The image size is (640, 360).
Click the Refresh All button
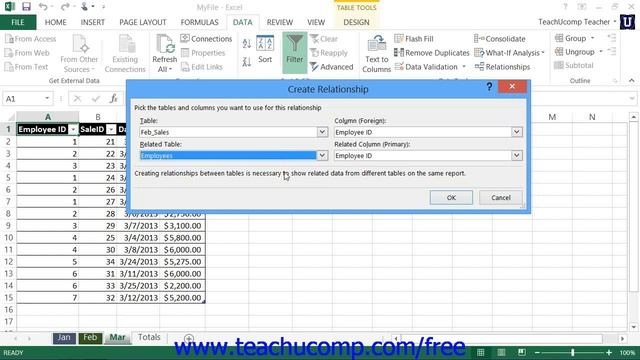(x=164, y=54)
